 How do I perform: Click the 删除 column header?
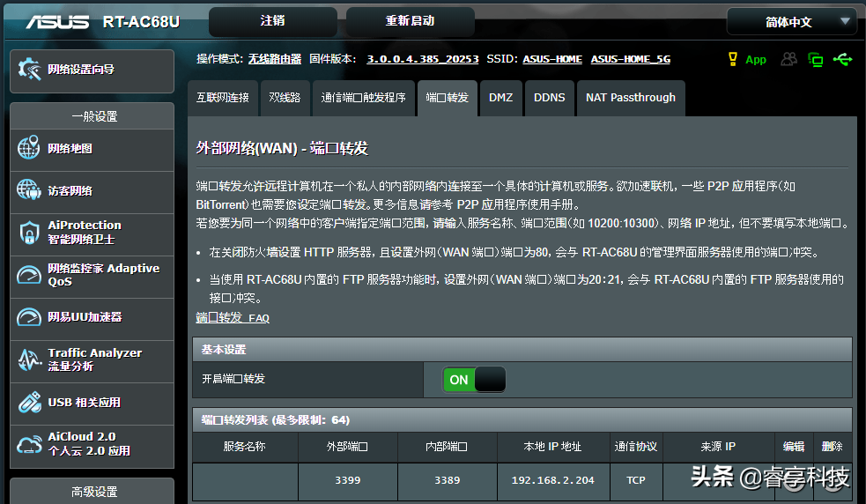(833, 447)
